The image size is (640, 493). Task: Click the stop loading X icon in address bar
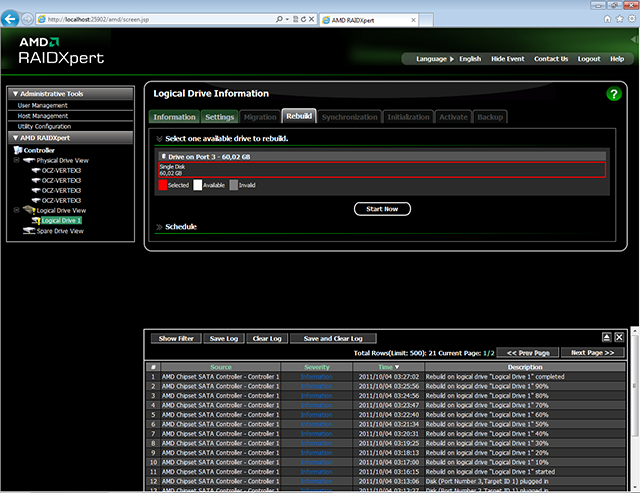[311, 19]
